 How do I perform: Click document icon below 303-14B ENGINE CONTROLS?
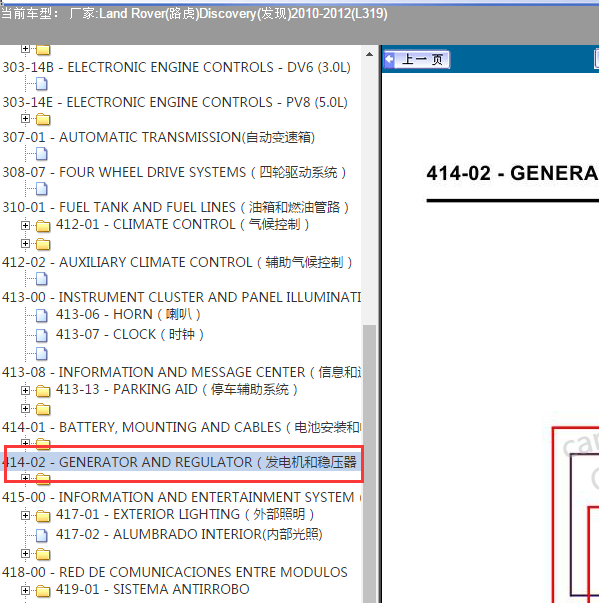tap(42, 83)
